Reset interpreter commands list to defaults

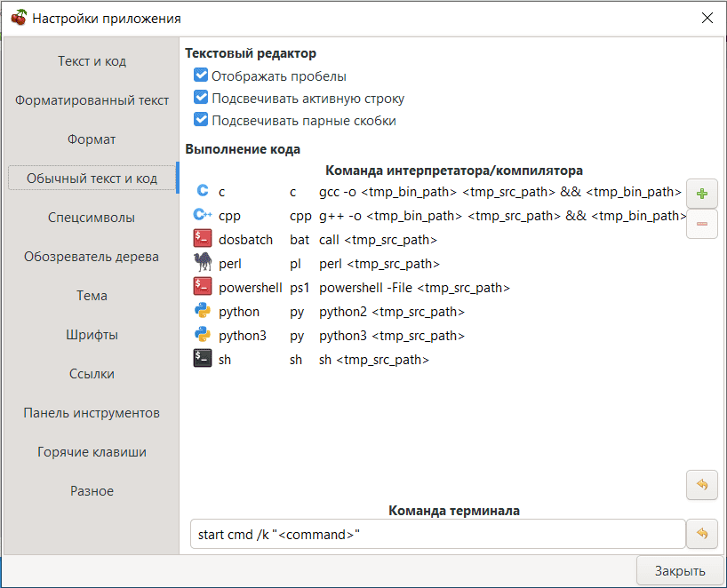point(702,485)
